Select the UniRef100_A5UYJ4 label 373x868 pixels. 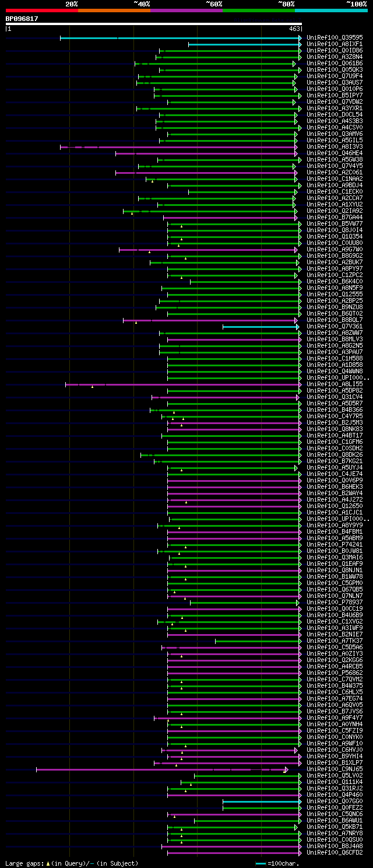335,467
